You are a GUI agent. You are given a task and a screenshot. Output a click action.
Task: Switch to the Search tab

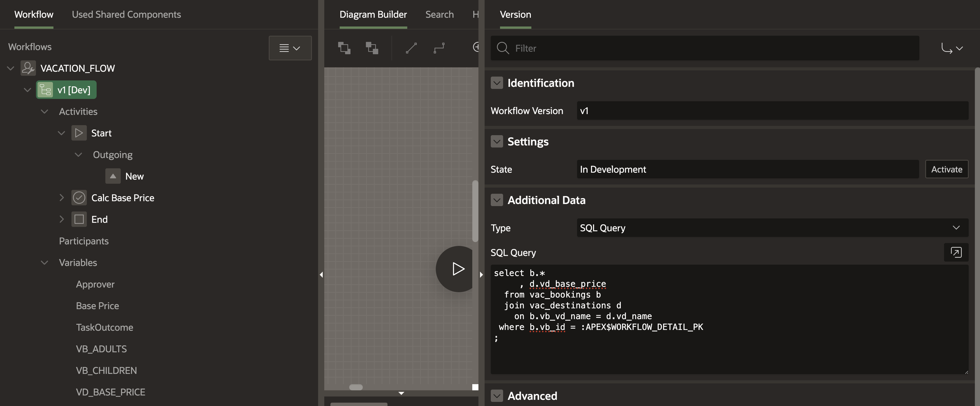439,14
